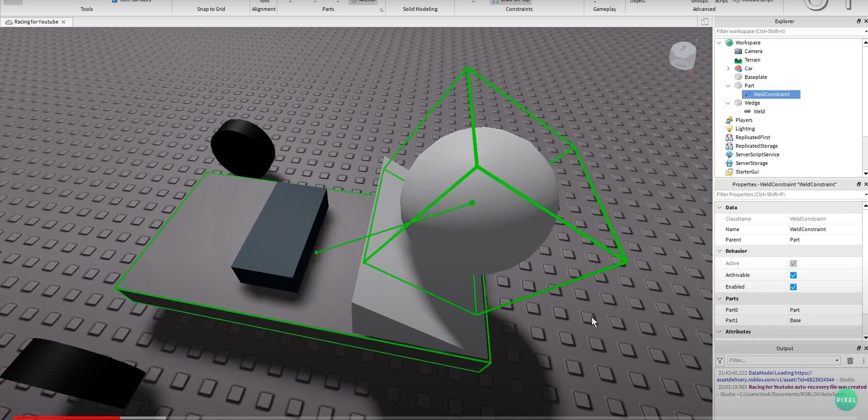The image size is (868, 420).
Task: Click the greyed Active checkbox
Action: (793, 263)
